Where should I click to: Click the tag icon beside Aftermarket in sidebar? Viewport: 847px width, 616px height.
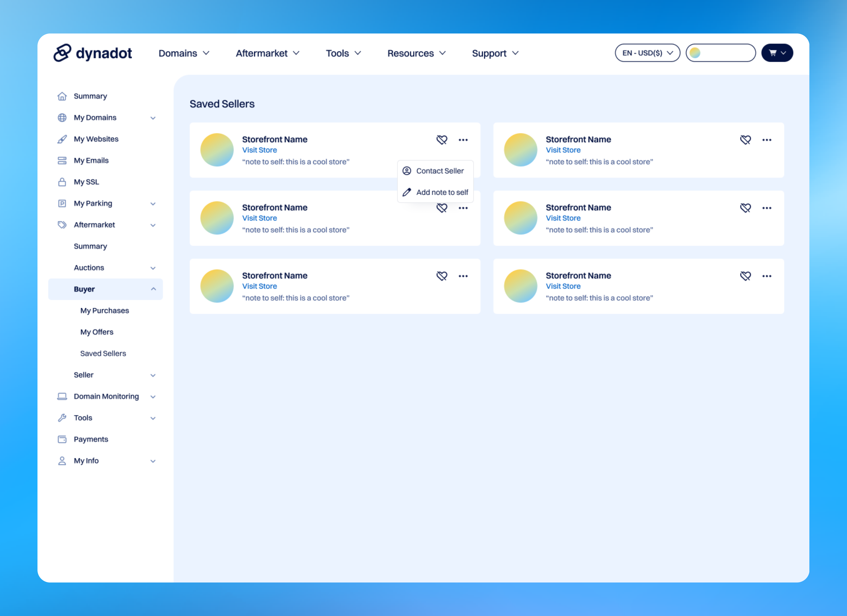[62, 225]
